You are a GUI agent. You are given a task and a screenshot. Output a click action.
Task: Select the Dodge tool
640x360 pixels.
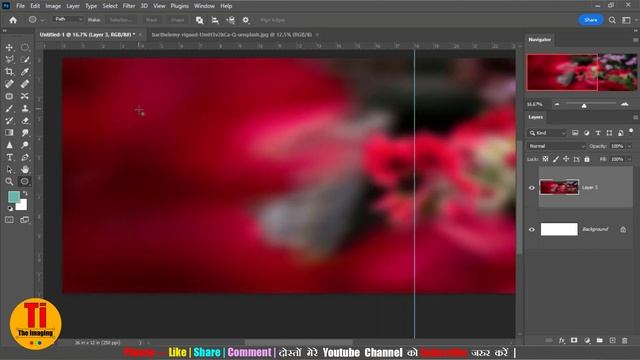coord(24,145)
